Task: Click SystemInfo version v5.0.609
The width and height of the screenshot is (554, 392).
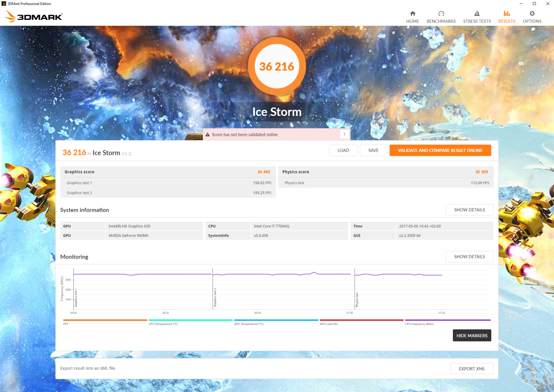Action: pos(300,236)
